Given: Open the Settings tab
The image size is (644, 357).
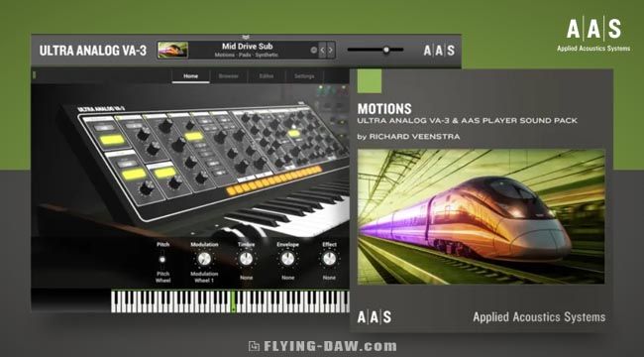Looking at the screenshot, I should 304,76.
